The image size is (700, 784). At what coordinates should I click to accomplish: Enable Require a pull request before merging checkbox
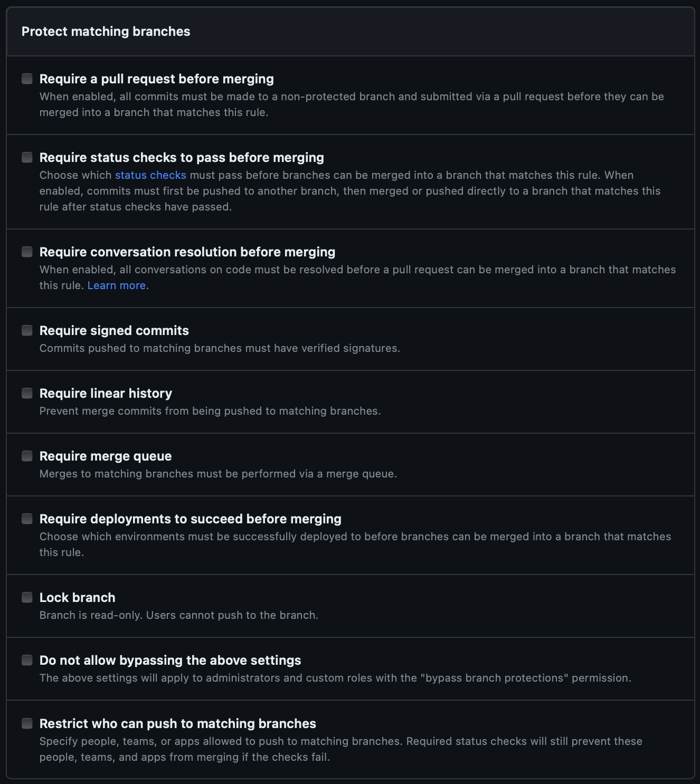[27, 79]
